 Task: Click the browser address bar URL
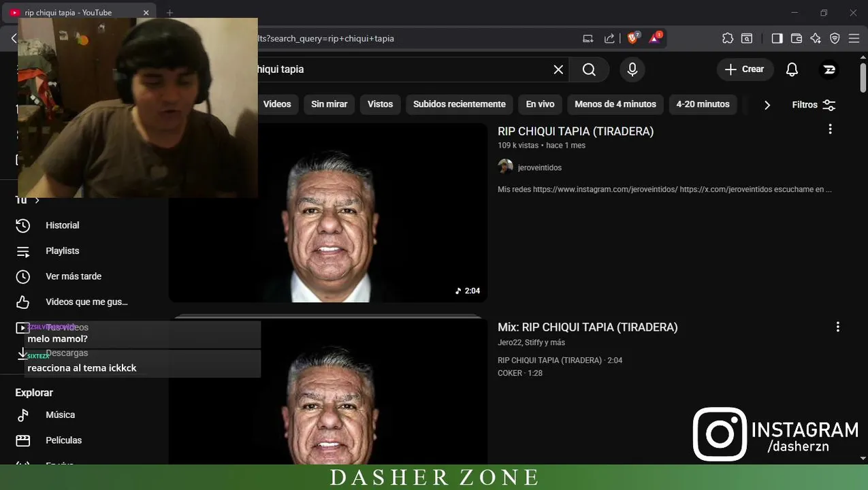[x=325, y=39]
